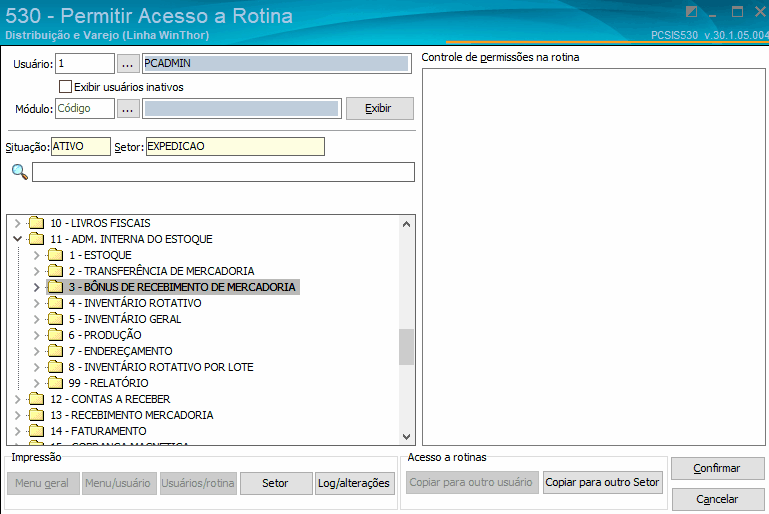Click the Usuários/rotina button
The width and height of the screenshot is (769, 514).
[198, 483]
